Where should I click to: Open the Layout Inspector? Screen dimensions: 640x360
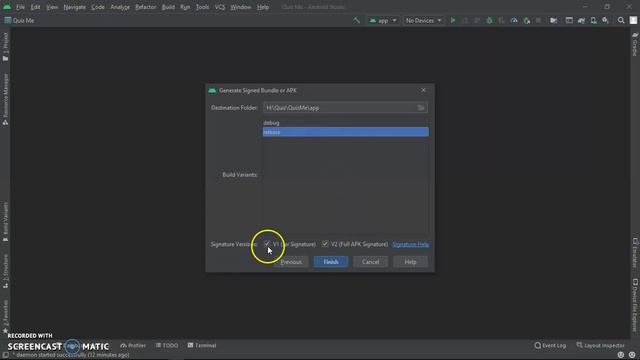[x=600, y=345]
